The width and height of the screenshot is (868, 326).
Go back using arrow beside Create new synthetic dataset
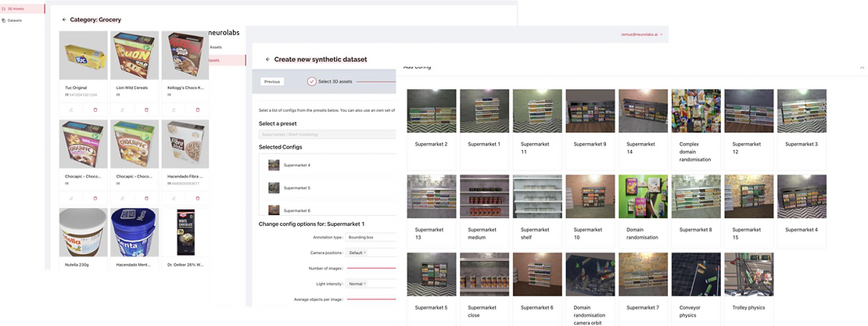[268, 59]
